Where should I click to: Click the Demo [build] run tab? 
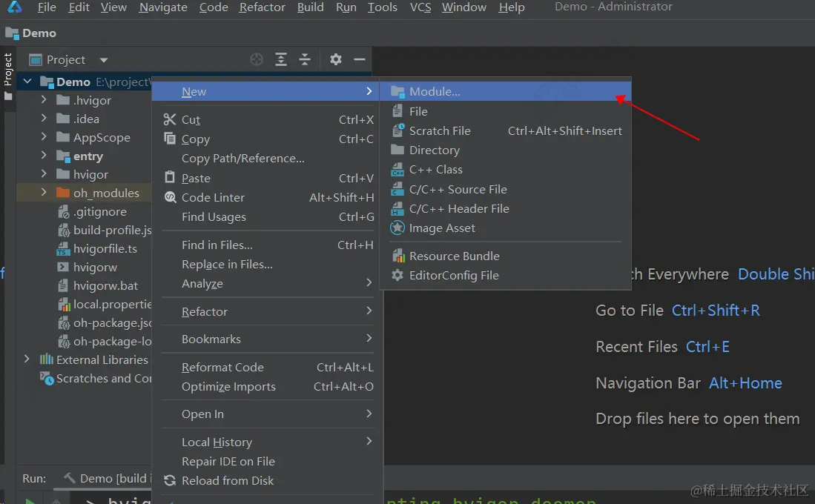coord(107,479)
